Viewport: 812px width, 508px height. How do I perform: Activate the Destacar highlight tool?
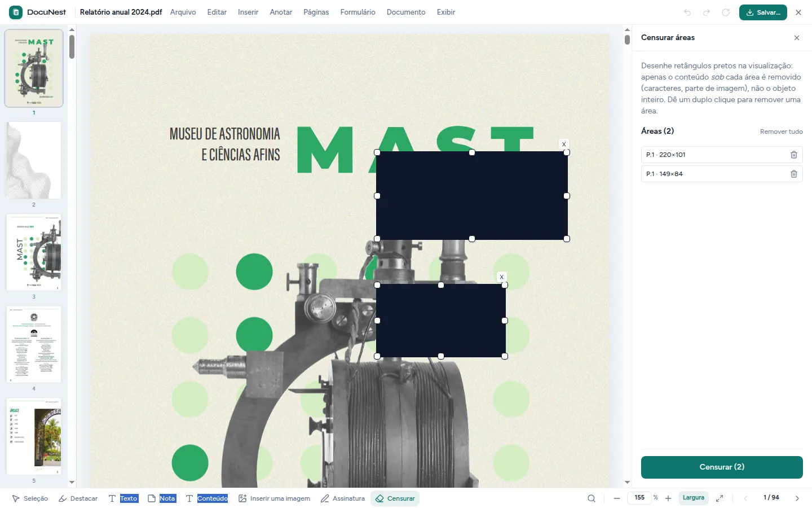[78, 498]
